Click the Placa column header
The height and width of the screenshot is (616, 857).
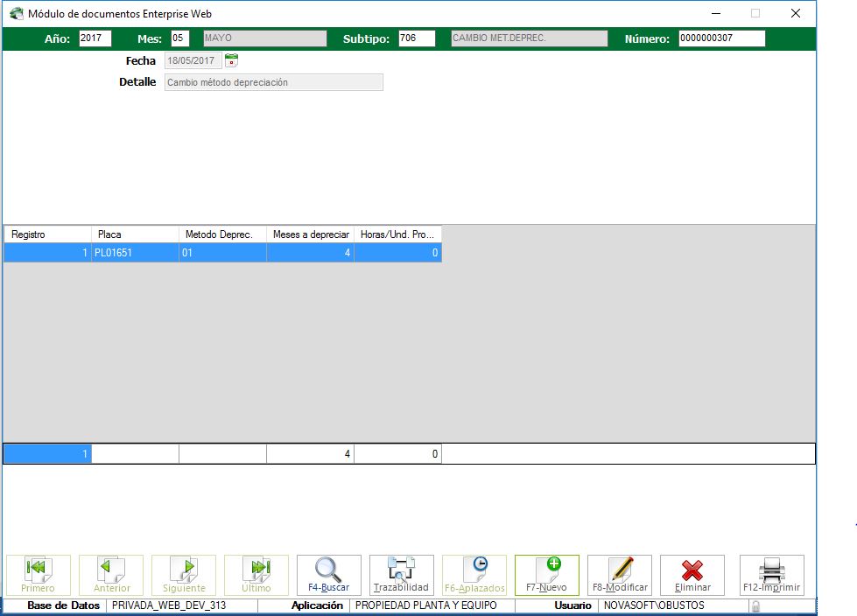point(135,234)
